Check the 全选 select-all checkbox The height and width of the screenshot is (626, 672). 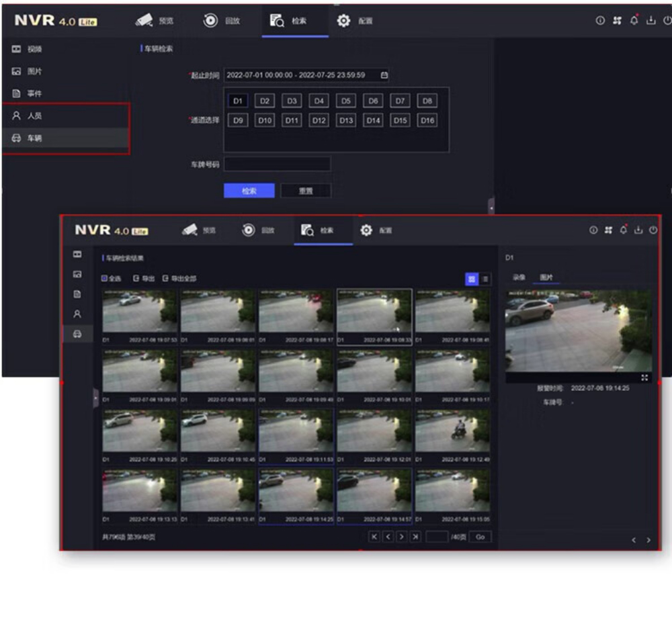105,279
